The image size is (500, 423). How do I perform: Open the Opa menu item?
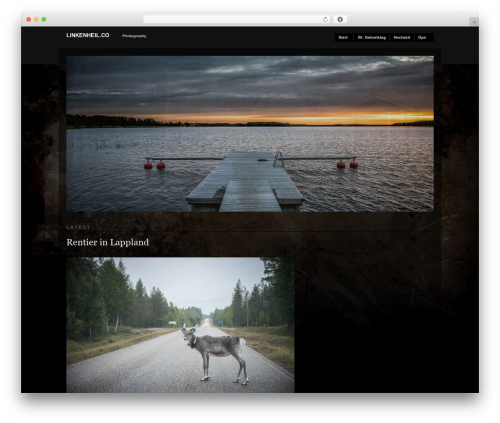422,37
